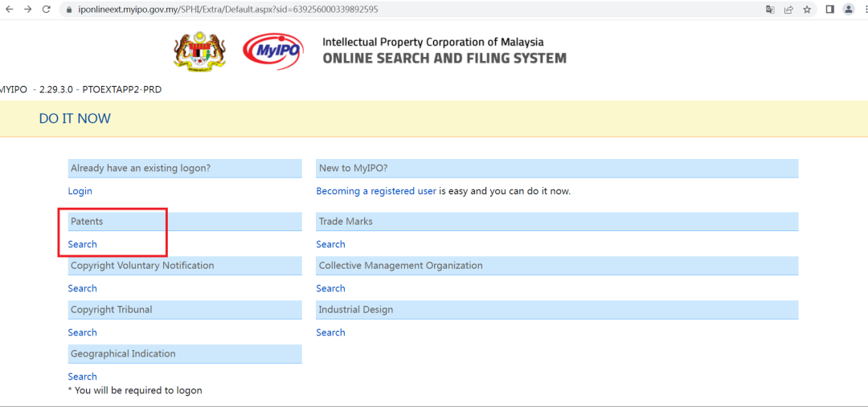Screen dimensions: 868x407
Task: Open Search under Geographical Indication
Action: point(83,376)
